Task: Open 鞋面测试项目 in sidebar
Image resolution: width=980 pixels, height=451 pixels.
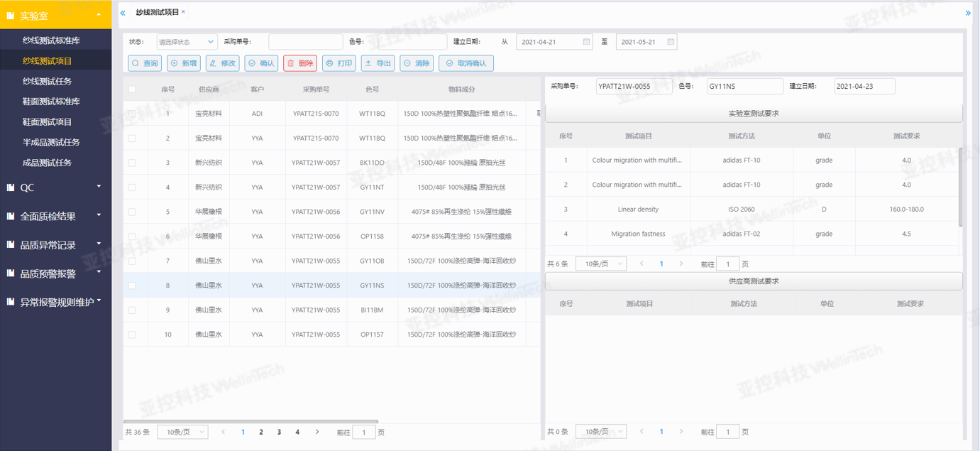Action: pos(47,121)
